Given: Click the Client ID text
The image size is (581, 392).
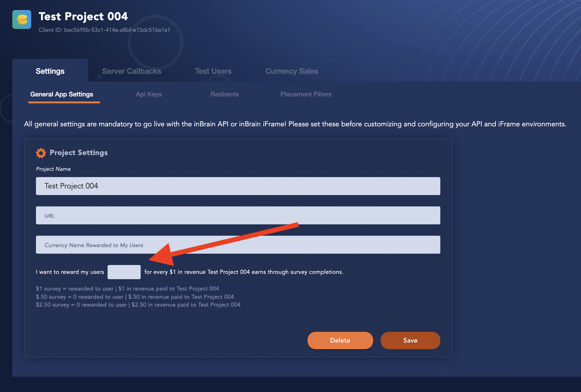Looking at the screenshot, I should 104,30.
